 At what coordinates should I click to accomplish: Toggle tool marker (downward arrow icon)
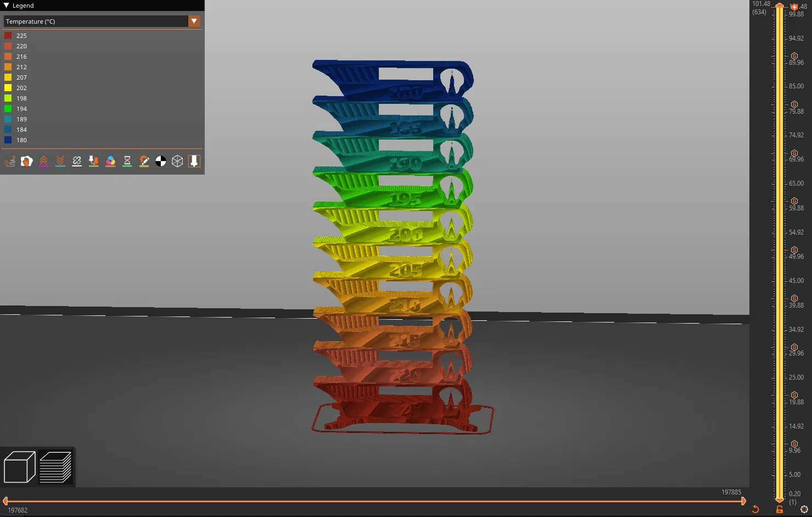(x=194, y=161)
